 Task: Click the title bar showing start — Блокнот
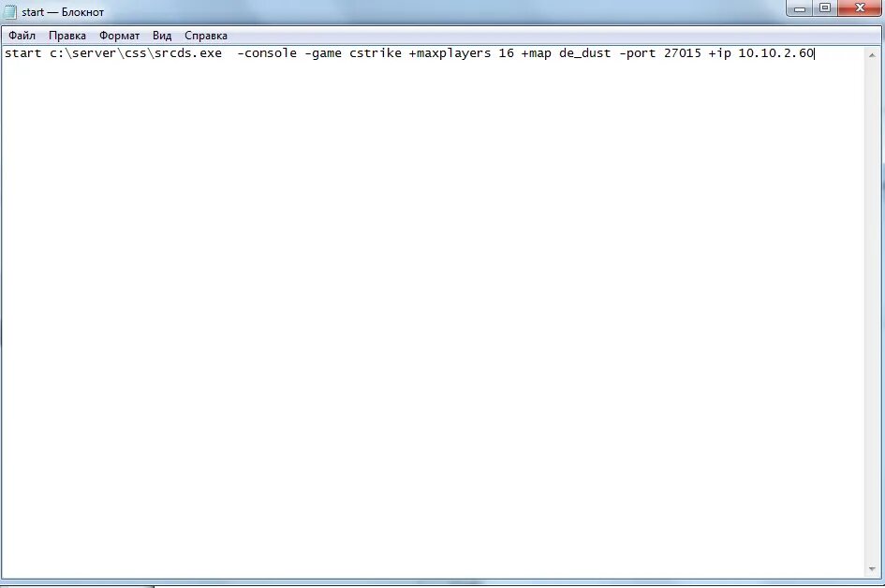click(x=375, y=11)
